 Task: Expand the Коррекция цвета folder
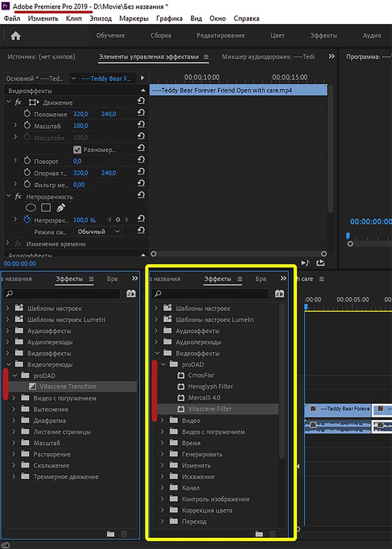162,510
